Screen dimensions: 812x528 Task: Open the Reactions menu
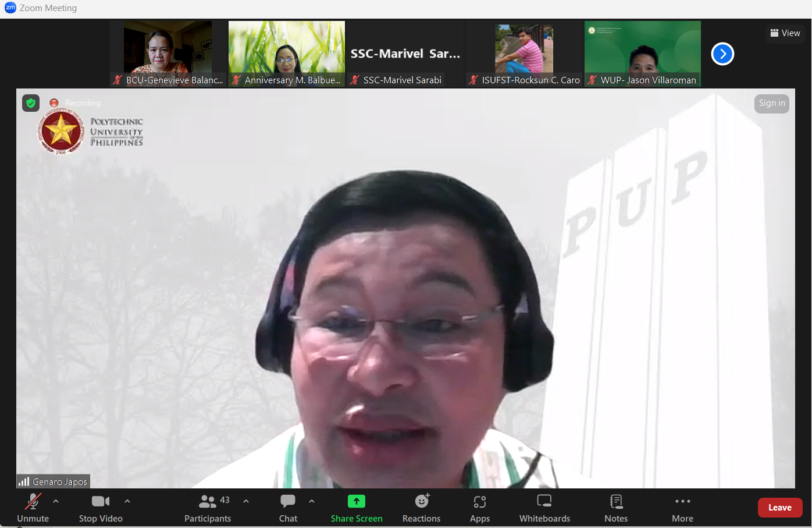coord(421,507)
